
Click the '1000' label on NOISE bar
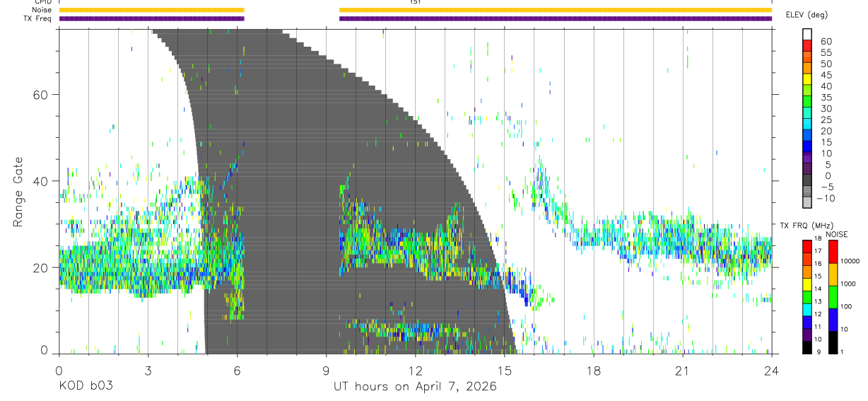pos(848,284)
